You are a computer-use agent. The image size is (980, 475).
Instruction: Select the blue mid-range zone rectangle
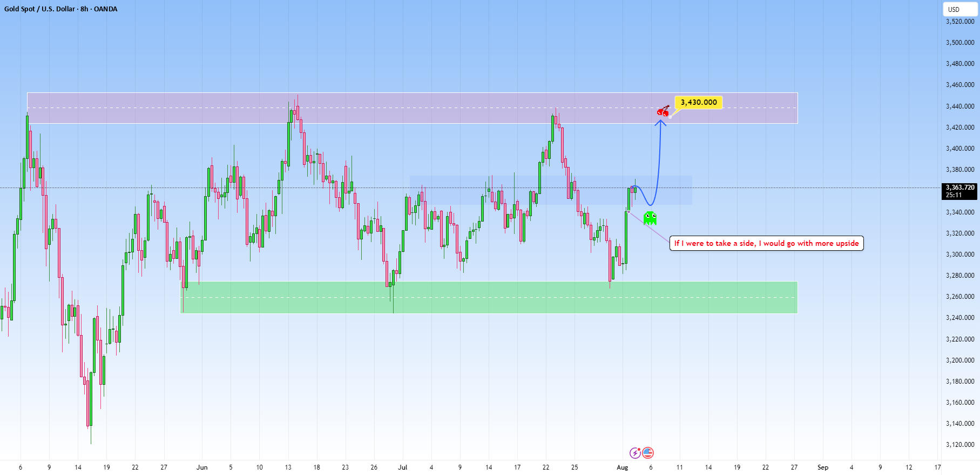coord(551,190)
